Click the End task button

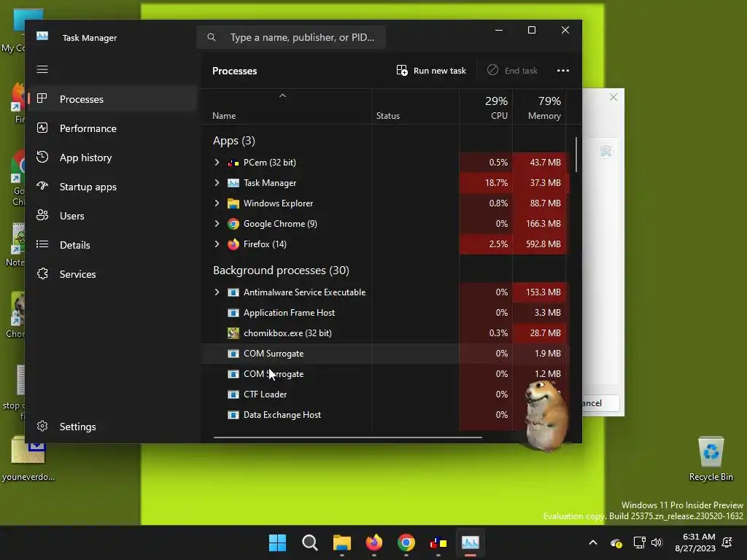tap(512, 71)
